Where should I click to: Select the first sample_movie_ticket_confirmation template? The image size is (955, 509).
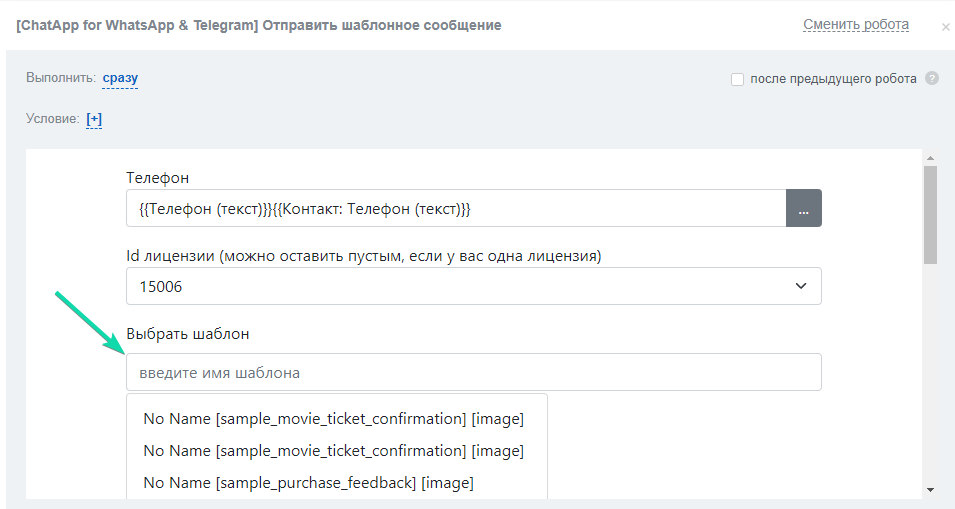(x=333, y=418)
